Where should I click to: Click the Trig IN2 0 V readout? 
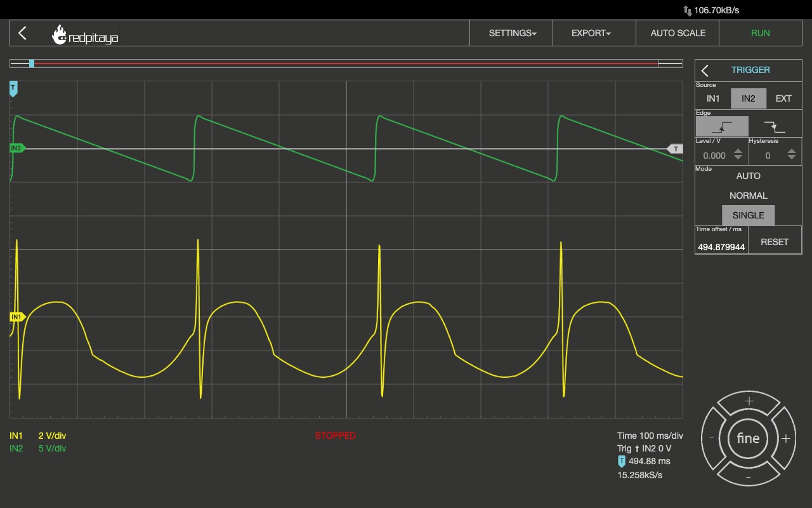645,448
